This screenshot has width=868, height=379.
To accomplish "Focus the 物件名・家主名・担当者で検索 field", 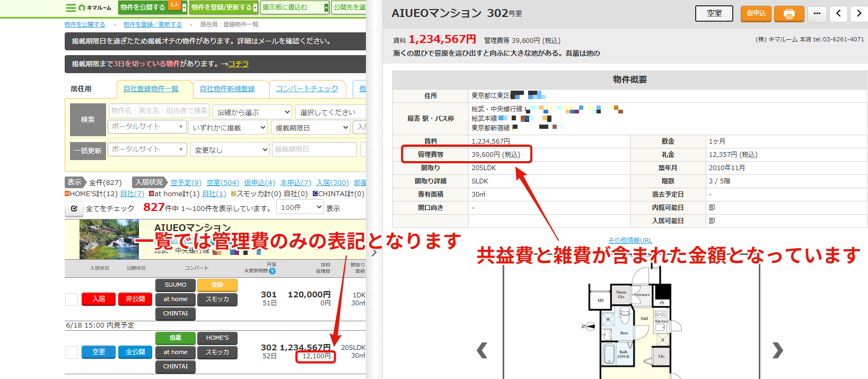I will pos(159,111).
